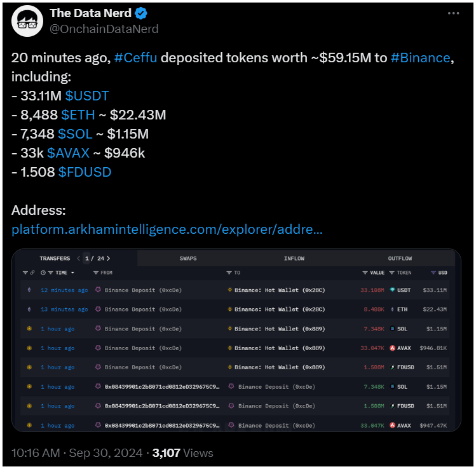
Task: Switch to the OUTFLOW tab
Action: [x=400, y=258]
